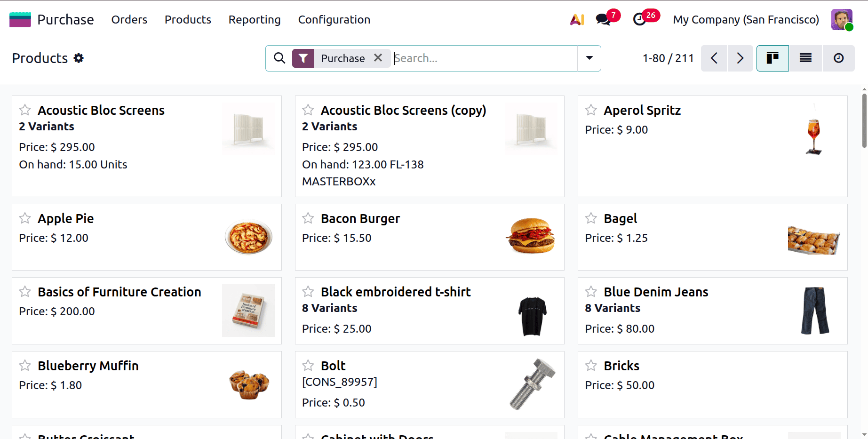Open the activities clock icon

click(639, 20)
